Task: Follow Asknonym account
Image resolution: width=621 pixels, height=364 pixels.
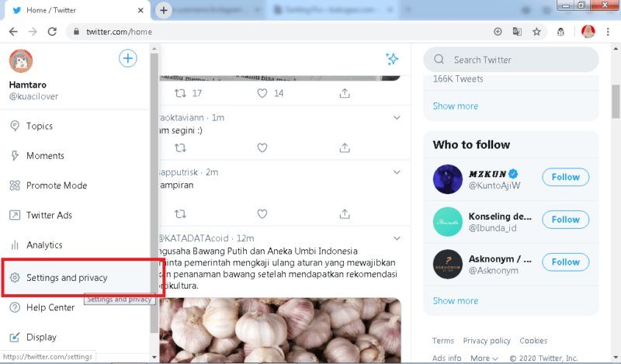Action: (x=566, y=262)
